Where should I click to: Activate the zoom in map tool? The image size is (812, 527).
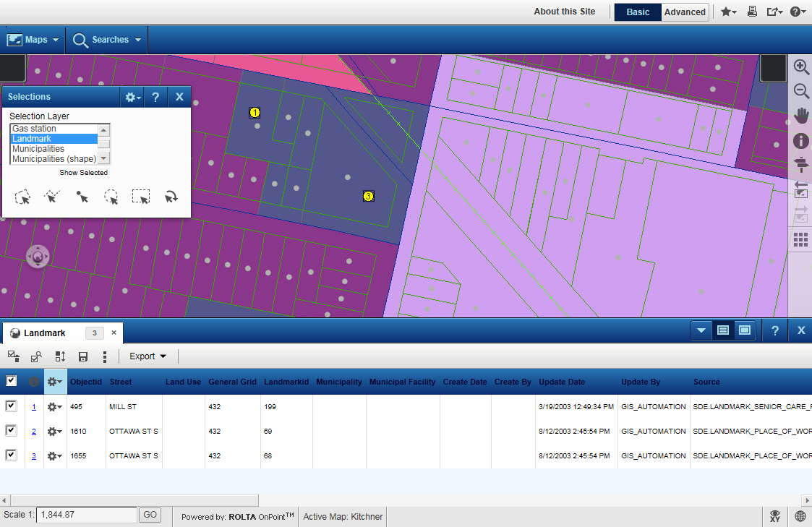pos(800,67)
